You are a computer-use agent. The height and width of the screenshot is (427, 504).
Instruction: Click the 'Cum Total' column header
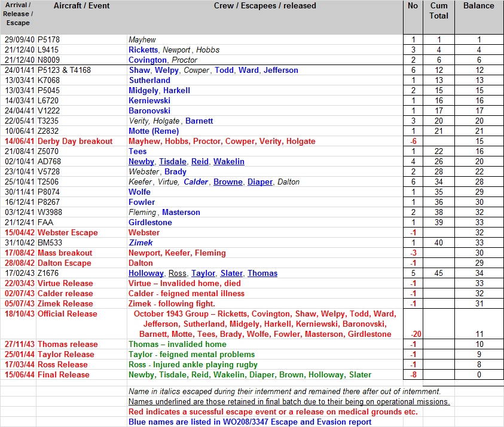click(439, 11)
